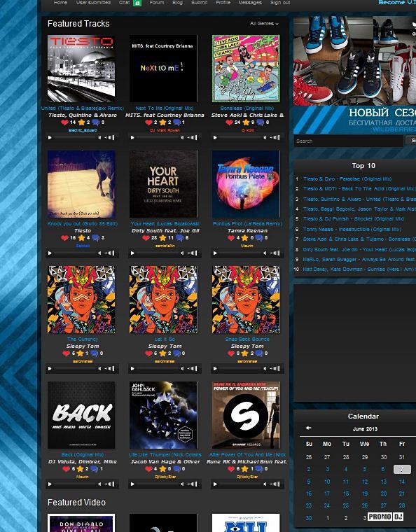Play Next To Me (Original Mix)
Screen dimensions: 416x532
[132, 137]
